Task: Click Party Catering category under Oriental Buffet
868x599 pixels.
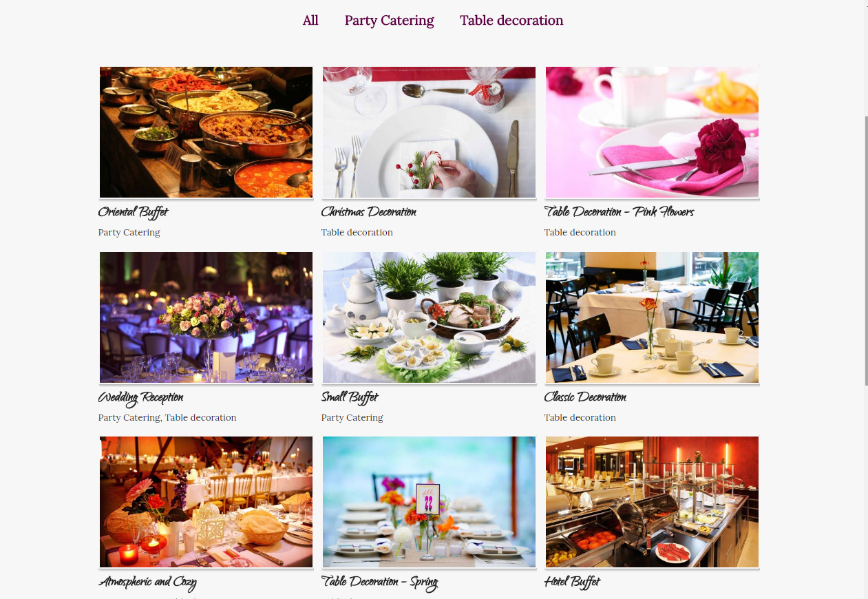Action: [x=129, y=233]
